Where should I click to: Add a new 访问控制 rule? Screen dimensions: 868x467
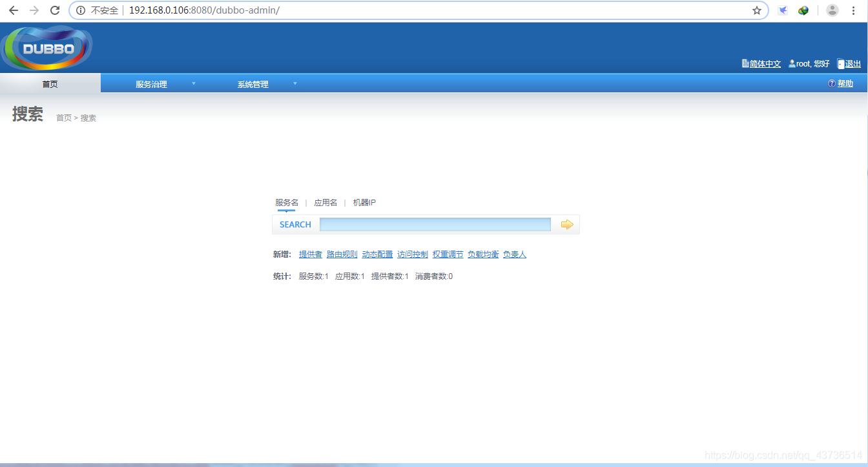coord(413,254)
